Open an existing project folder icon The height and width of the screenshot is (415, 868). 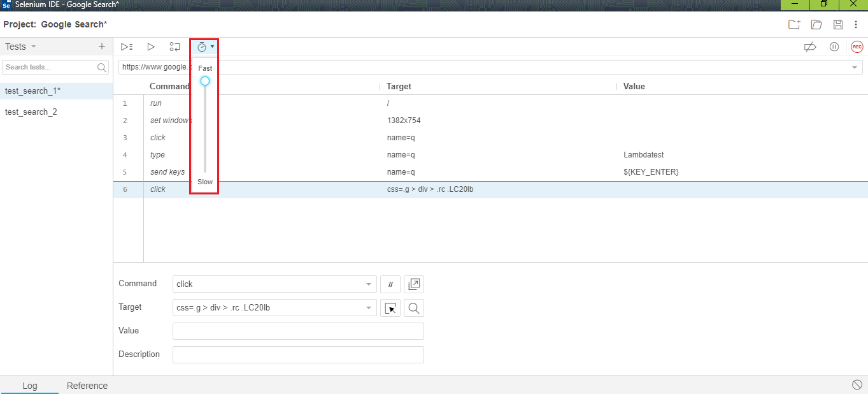[x=816, y=24]
